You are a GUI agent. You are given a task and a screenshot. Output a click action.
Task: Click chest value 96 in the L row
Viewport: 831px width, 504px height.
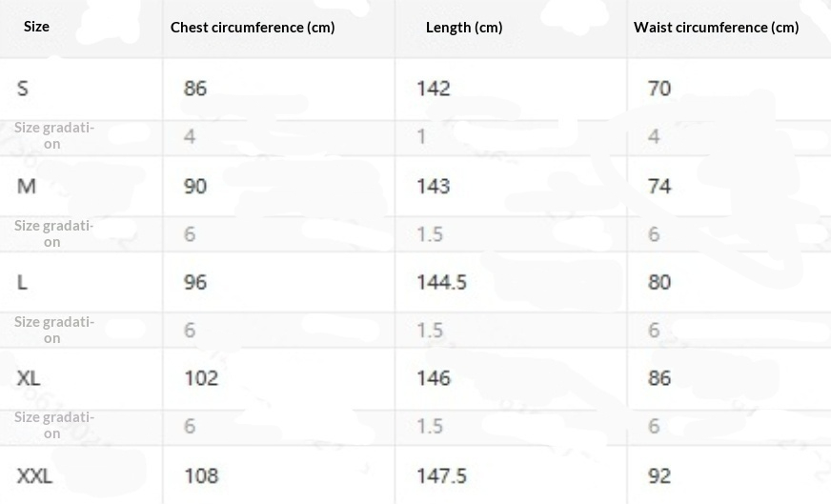click(x=195, y=282)
